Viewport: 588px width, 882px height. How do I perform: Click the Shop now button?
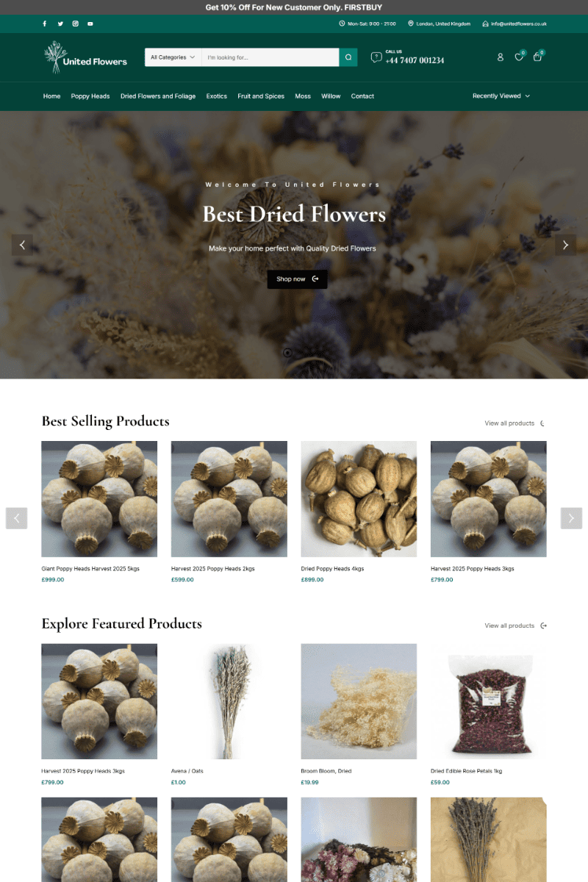coord(297,279)
